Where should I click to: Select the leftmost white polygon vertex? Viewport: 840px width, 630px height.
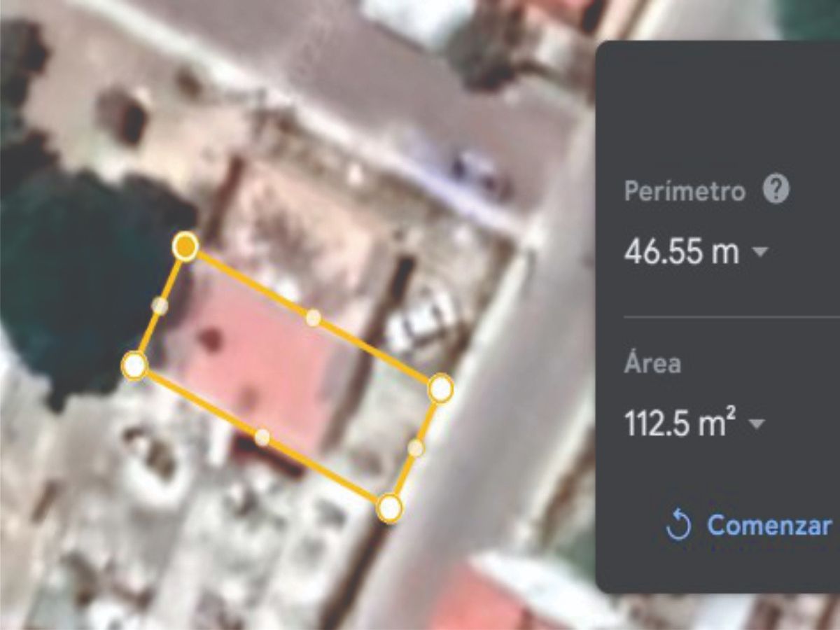point(134,365)
